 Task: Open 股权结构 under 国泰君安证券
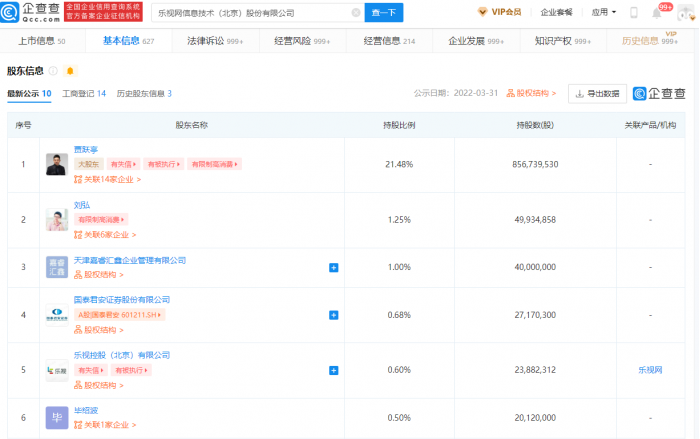(99, 330)
